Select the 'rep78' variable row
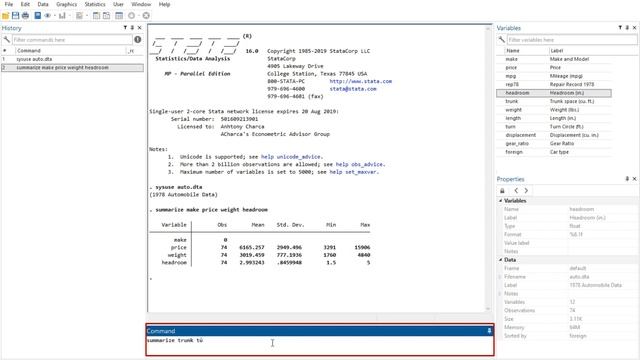The width and height of the screenshot is (640, 360). coord(554,84)
